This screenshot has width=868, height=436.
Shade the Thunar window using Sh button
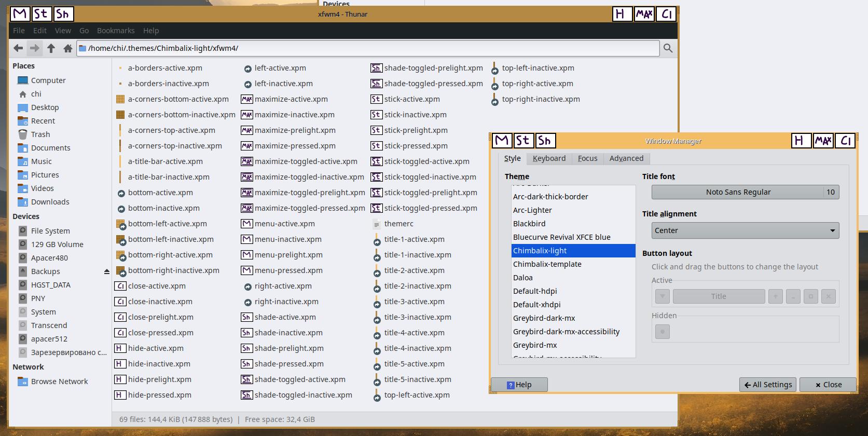[63, 14]
